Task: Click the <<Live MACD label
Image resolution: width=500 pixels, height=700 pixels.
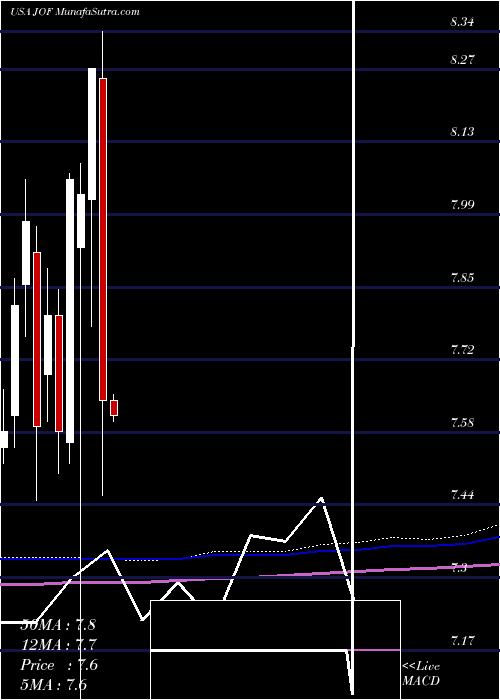Action: [421, 674]
